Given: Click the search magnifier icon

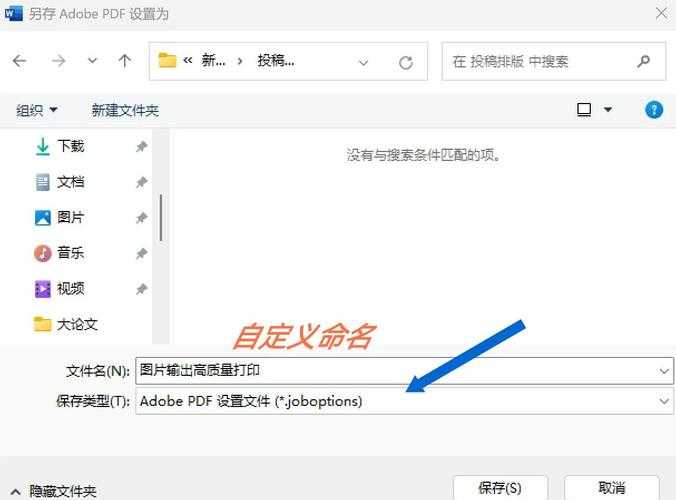Looking at the screenshot, I should (643, 61).
